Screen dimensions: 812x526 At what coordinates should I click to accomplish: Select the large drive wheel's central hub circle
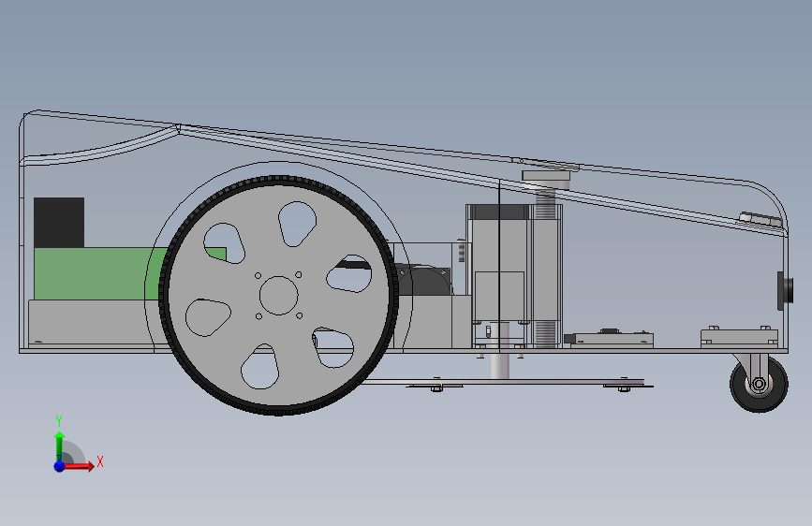[x=278, y=296]
